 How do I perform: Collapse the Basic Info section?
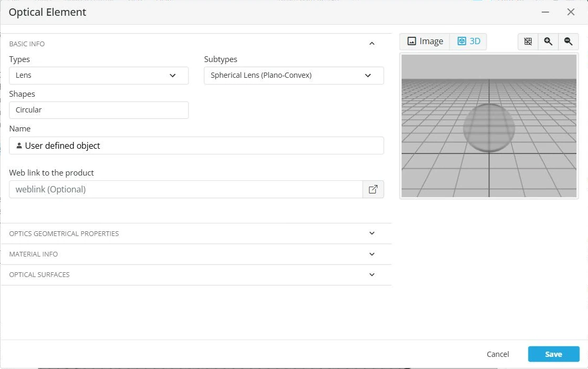372,44
